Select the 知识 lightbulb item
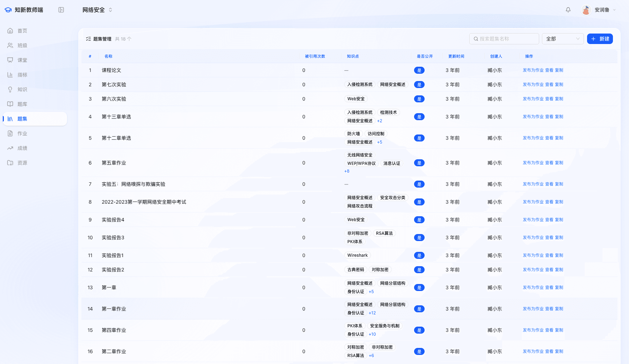Viewport: 629px width, 364px height. tap(10, 89)
